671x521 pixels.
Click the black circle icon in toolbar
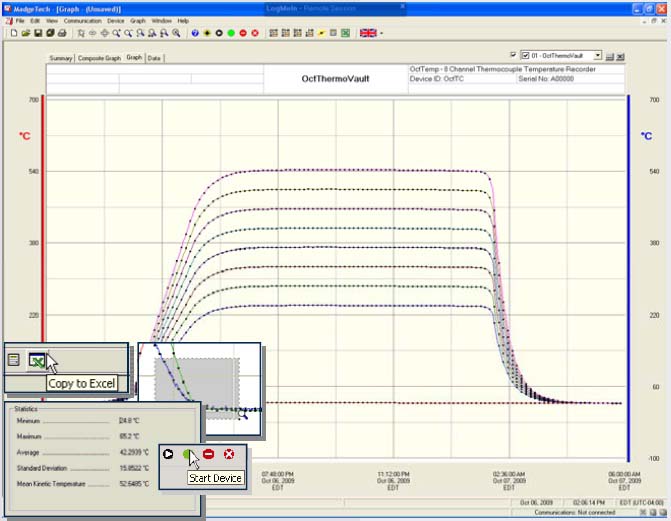pyautogui.click(x=219, y=33)
